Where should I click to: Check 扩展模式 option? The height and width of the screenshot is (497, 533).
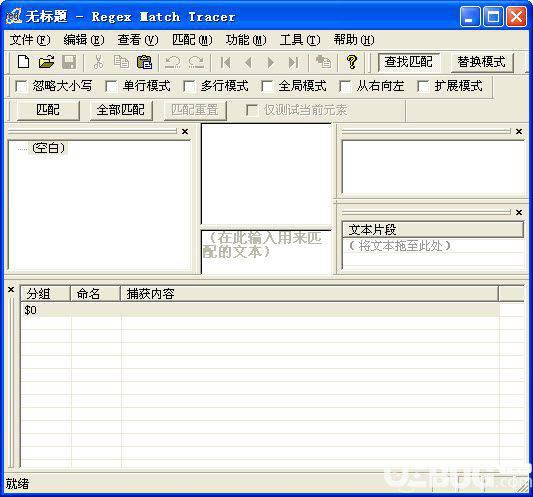(423, 86)
